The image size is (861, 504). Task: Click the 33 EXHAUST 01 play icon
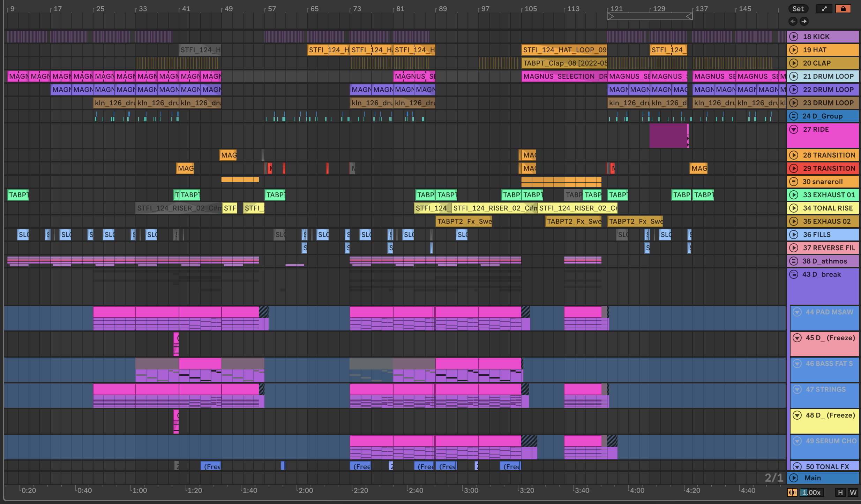coord(794,195)
